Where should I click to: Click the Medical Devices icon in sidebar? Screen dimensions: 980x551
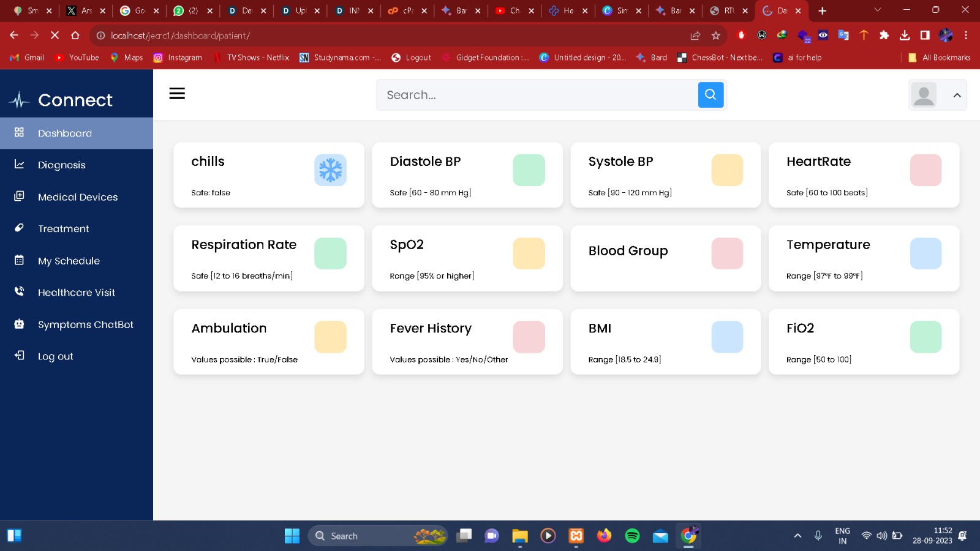click(x=19, y=196)
